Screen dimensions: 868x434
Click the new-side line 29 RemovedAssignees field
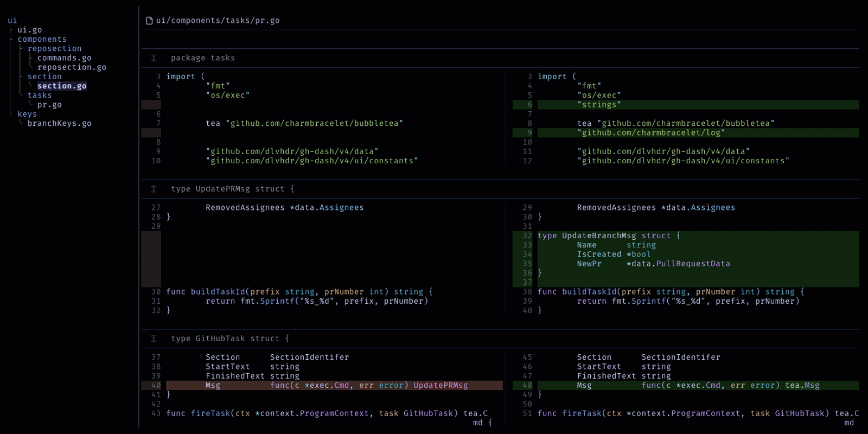(656, 207)
